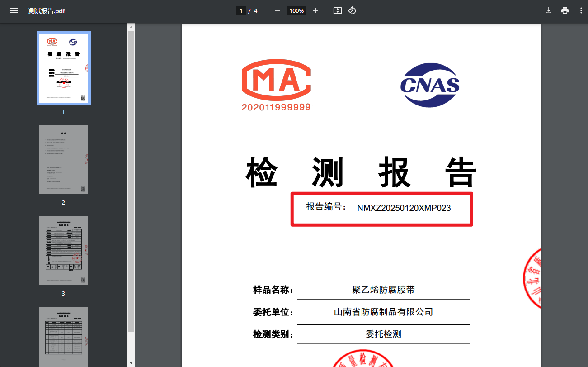Click the highlighted report number box

tap(382, 209)
